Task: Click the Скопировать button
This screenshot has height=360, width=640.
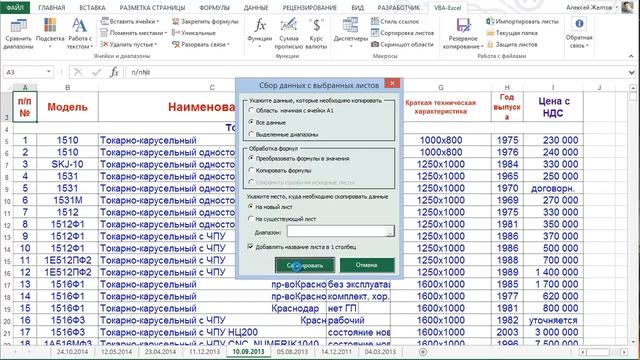Action: tap(305, 265)
